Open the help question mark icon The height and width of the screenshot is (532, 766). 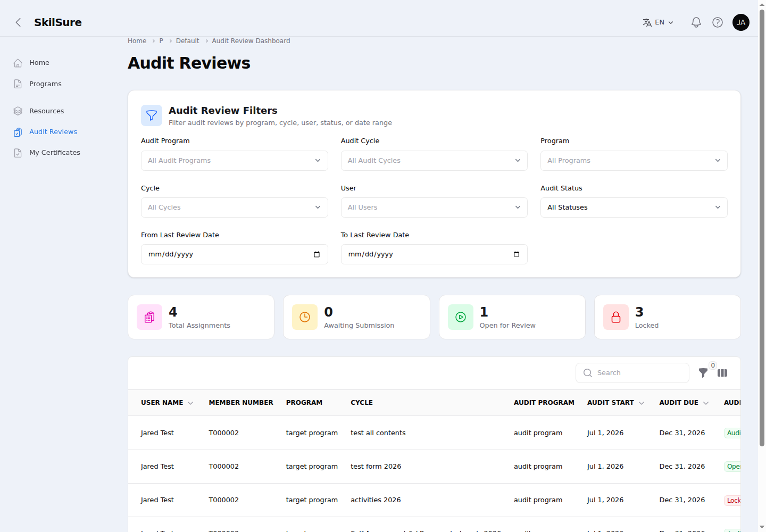717,22
